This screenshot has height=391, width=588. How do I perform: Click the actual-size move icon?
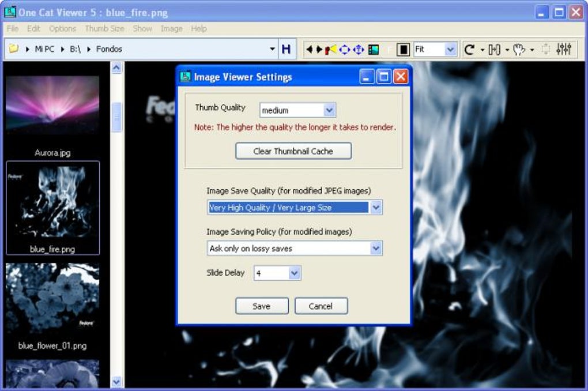pyautogui.click(x=359, y=49)
